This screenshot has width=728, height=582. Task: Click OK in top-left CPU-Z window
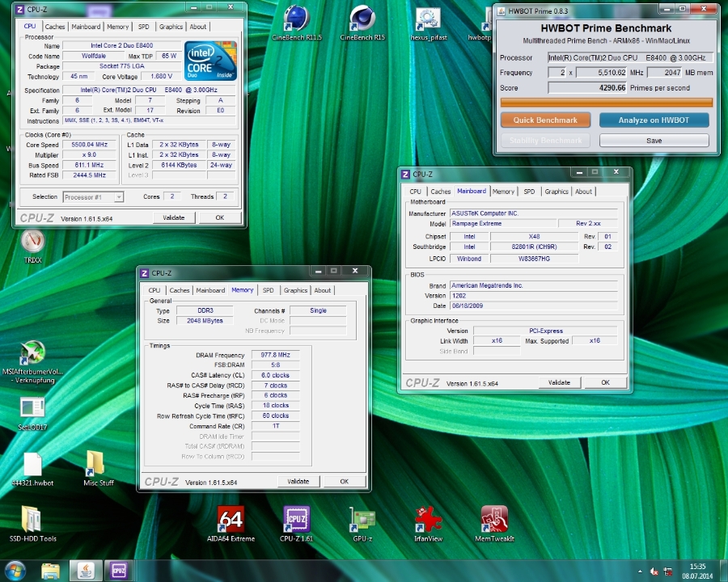pyautogui.click(x=219, y=217)
